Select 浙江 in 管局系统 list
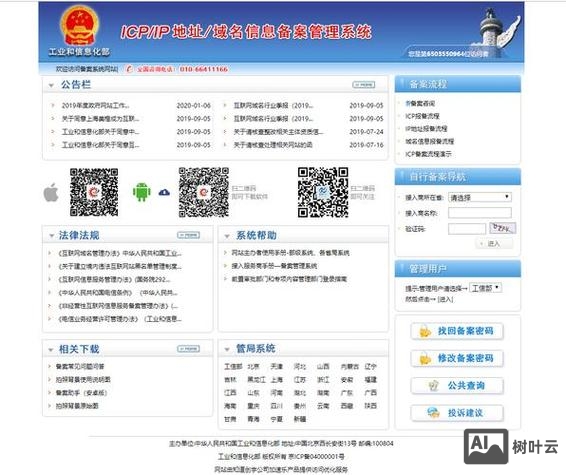Screen dimensions: 566x475 click(x=323, y=380)
